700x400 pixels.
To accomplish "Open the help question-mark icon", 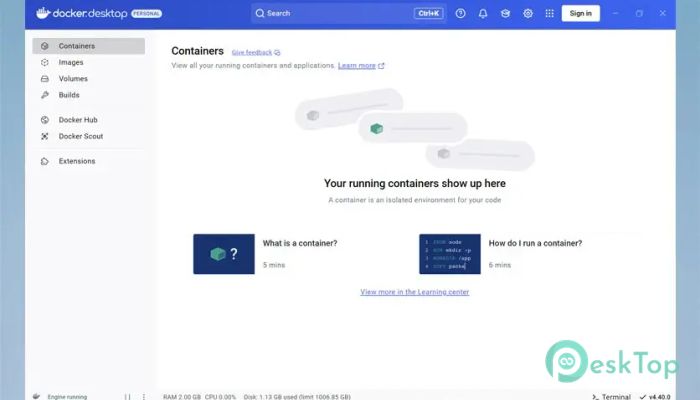I will [x=460, y=13].
